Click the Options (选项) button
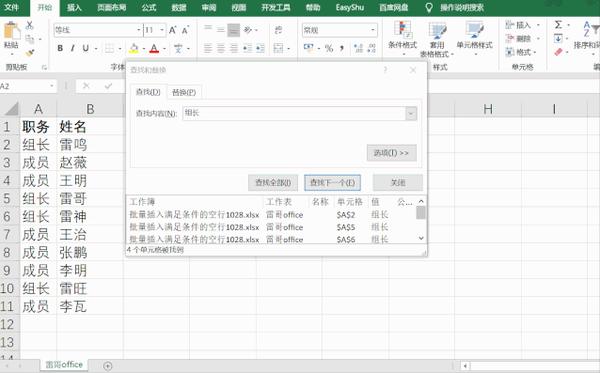The height and width of the screenshot is (373, 600). [391, 153]
